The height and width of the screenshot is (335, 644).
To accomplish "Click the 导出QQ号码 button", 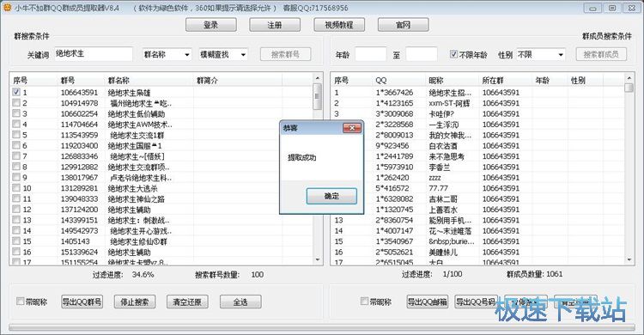I will click(x=476, y=301).
